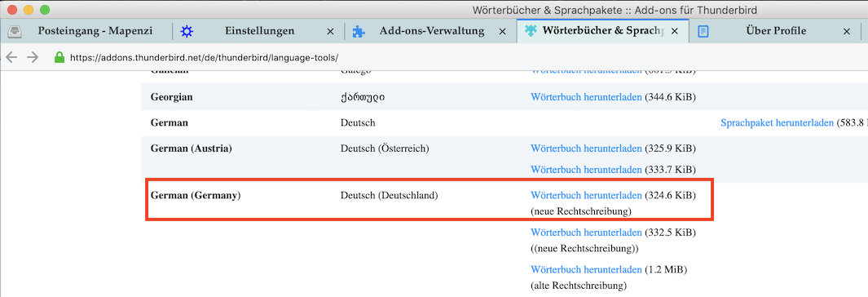Select the '(alte Rechtschreibung)' note
Screen dimensions: 868x297
[579, 286]
